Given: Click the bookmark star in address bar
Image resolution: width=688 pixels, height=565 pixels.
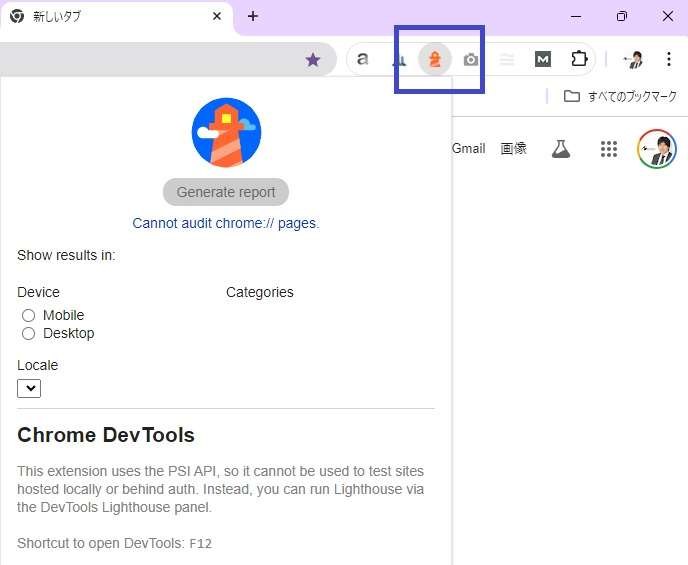Looking at the screenshot, I should 313,60.
